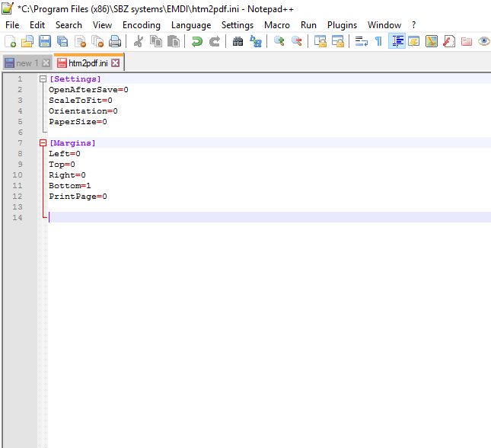The image size is (491, 448).
Task: Open the Window menu
Action: pos(384,25)
